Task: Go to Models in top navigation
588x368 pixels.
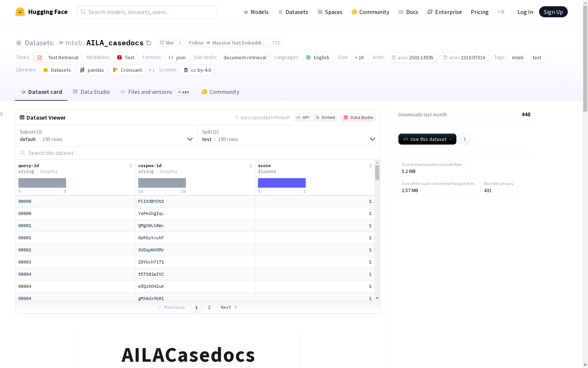Action: click(256, 12)
